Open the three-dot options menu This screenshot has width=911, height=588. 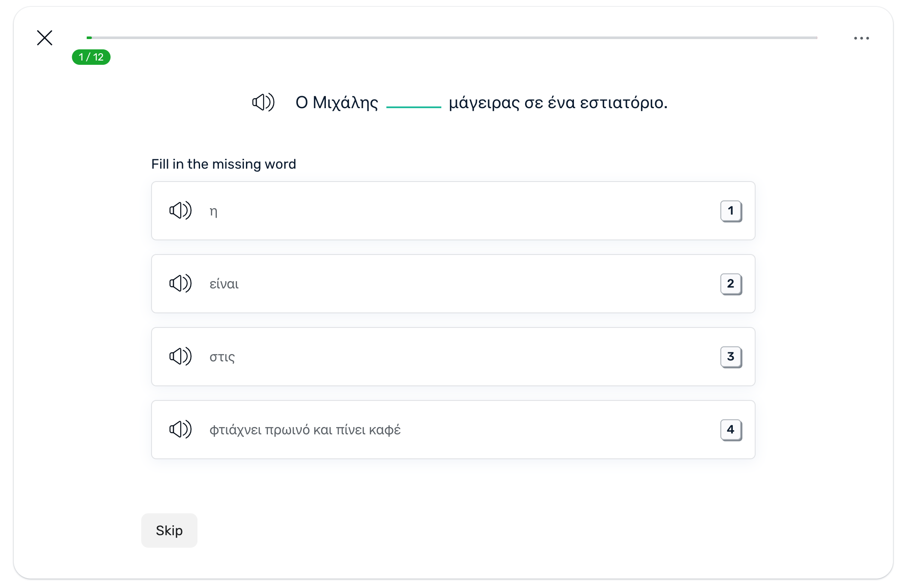coord(862,38)
